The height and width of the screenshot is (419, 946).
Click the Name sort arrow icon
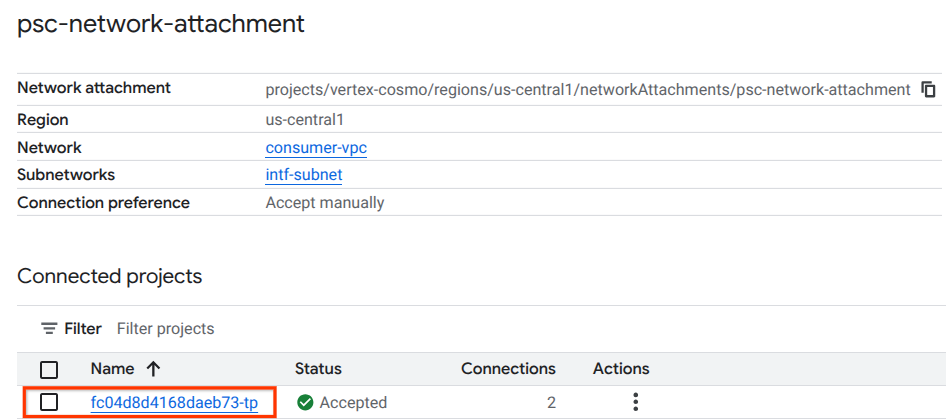pyautogui.click(x=153, y=369)
